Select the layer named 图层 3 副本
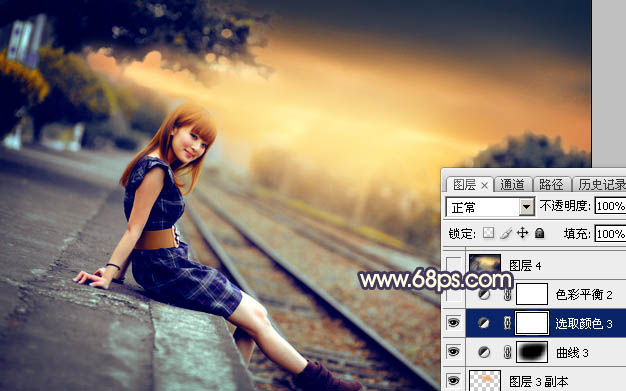The width and height of the screenshot is (626, 391). pyautogui.click(x=539, y=381)
